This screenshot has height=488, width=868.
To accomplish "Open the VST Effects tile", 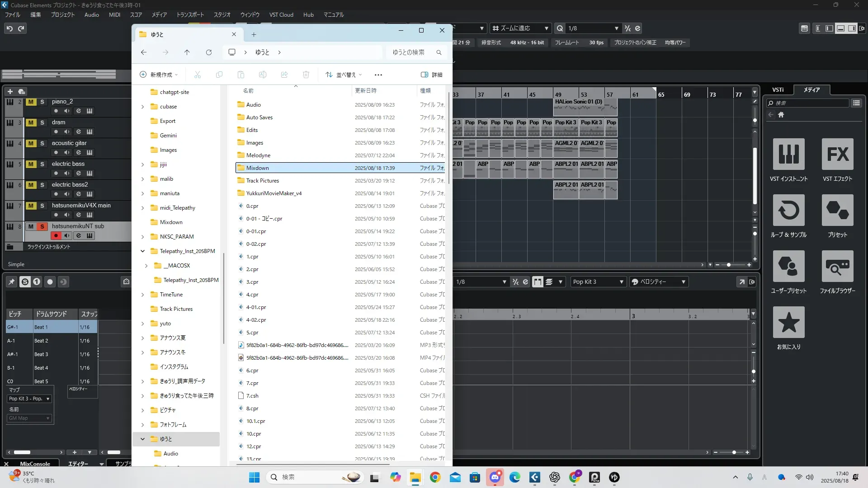I will click(837, 155).
